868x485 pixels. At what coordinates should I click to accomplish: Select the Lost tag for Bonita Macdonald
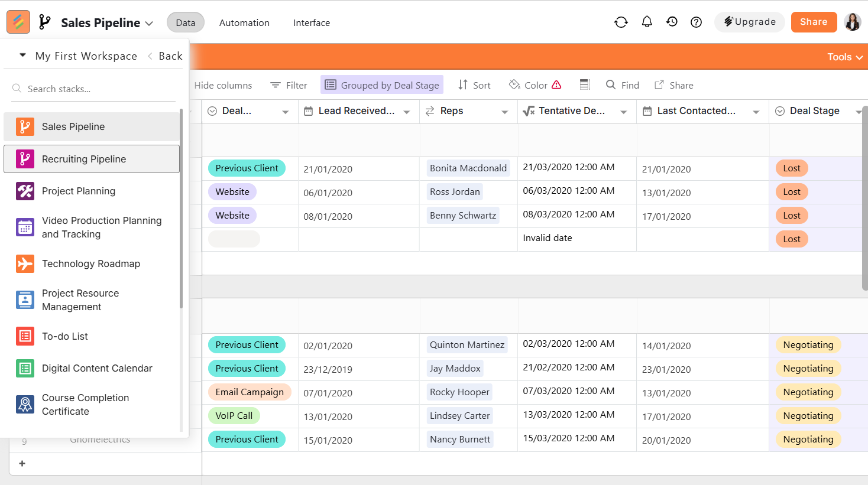point(792,168)
